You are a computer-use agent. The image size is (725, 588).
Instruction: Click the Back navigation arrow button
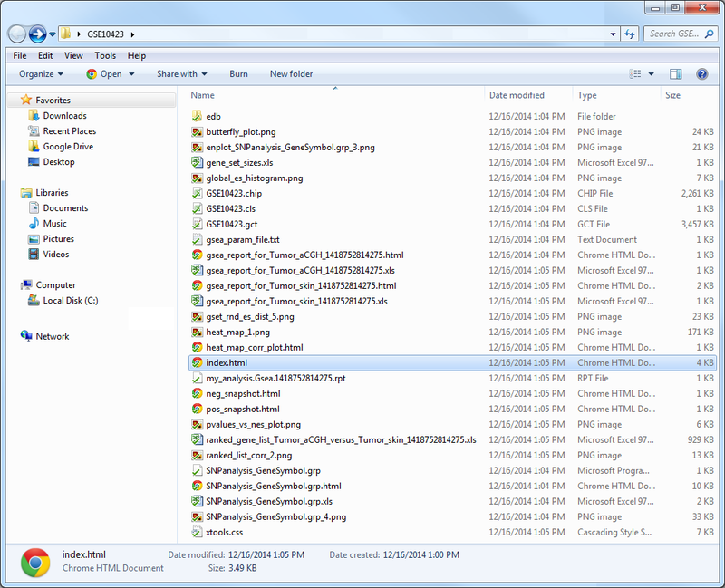(17, 34)
